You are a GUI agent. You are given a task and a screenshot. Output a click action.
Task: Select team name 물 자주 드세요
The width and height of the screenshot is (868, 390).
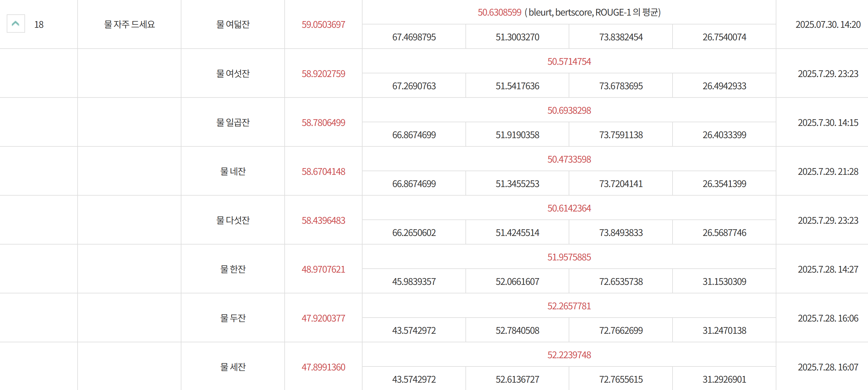pos(129,24)
